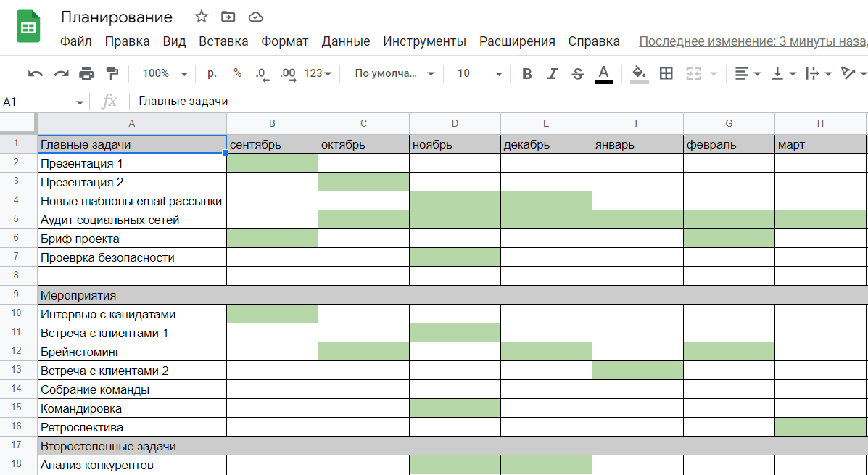Star the Планирование spreadsheet
Screen dimensions: 868x475
(x=201, y=16)
